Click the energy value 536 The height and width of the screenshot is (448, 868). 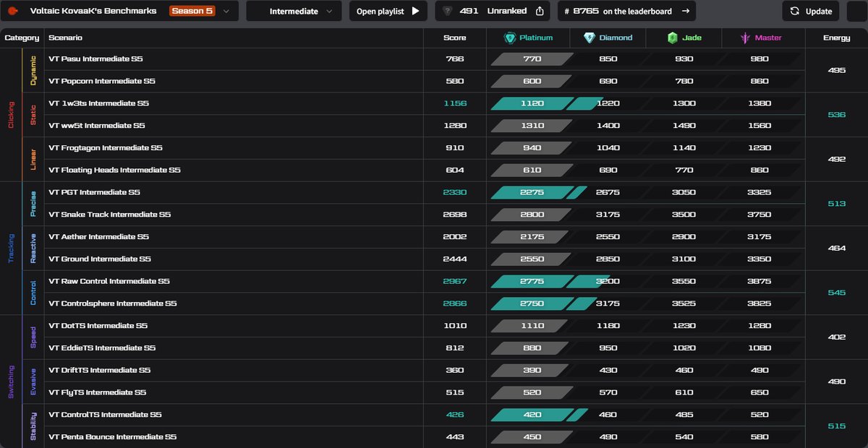pos(837,115)
